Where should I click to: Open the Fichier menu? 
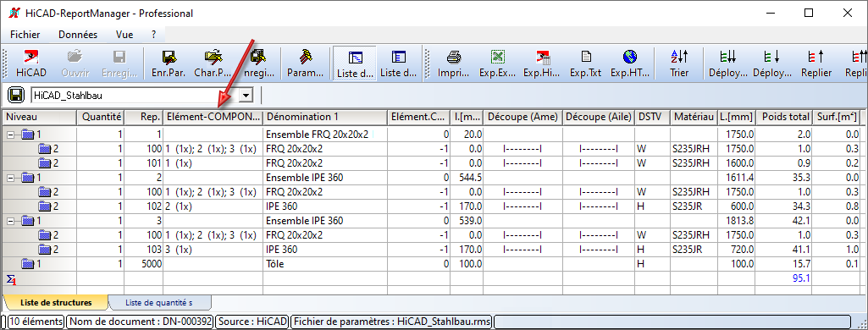pos(25,35)
